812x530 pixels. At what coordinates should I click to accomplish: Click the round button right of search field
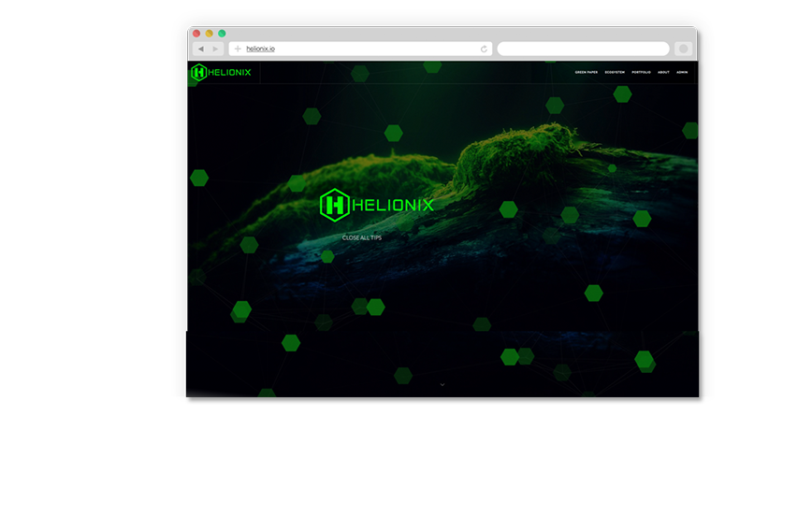683,49
